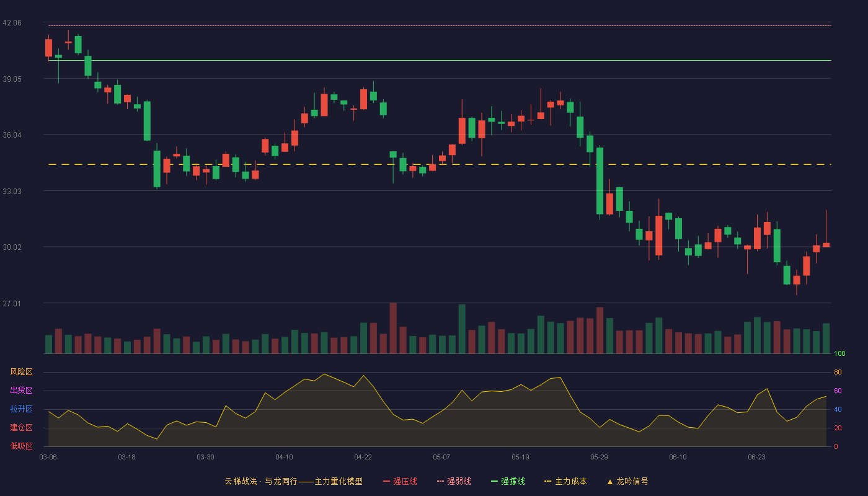
Task: Click the pink dashed 强弱线 legend marker
Action: pos(440,481)
